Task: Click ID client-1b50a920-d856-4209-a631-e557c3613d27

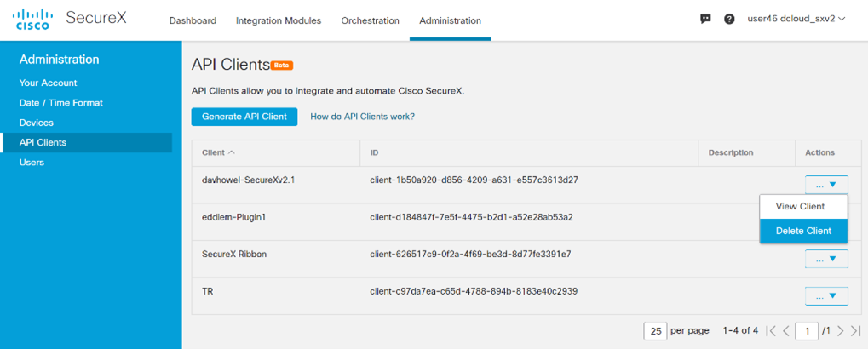Action: 474,180
